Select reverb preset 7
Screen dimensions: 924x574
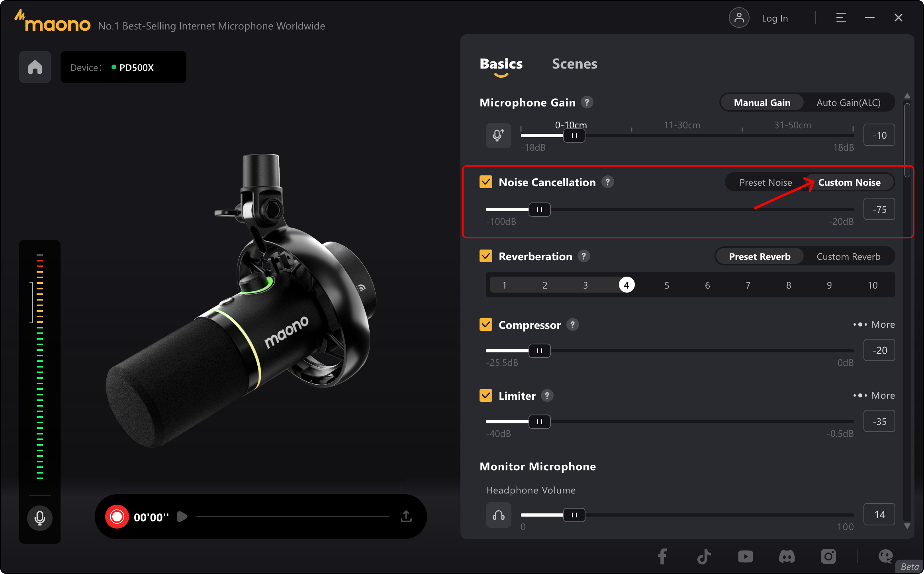point(748,285)
